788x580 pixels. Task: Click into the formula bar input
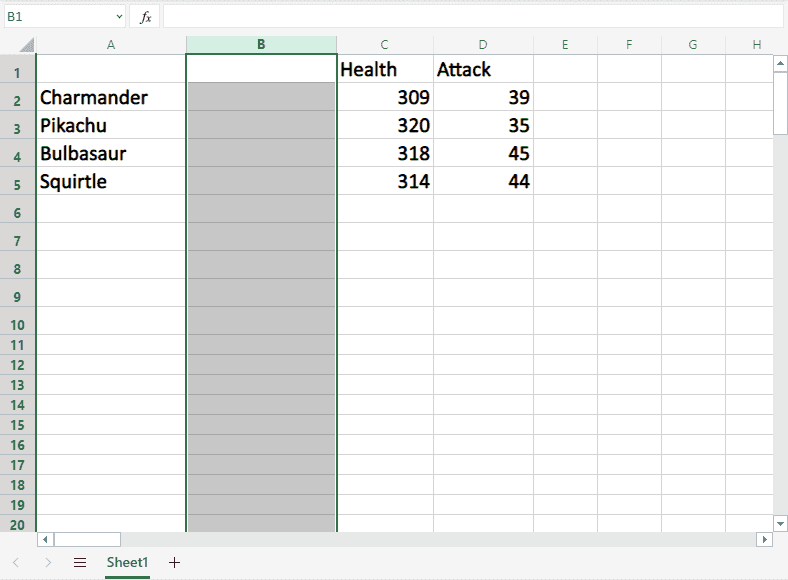[x=470, y=17]
